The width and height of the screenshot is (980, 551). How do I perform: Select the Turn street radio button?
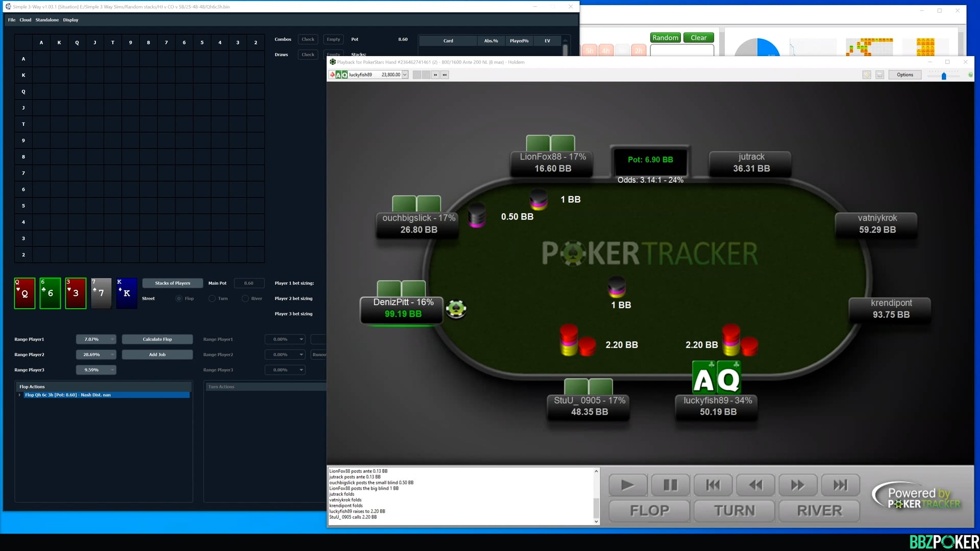point(212,298)
